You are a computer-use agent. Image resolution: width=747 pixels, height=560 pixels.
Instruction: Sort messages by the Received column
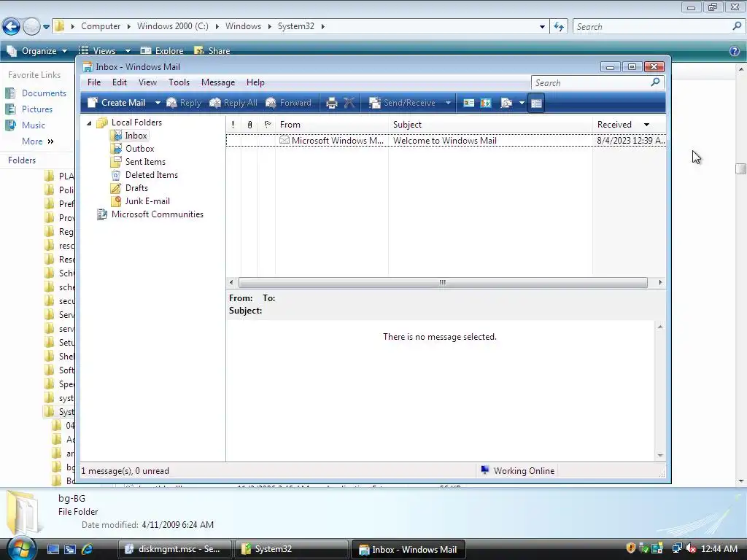(x=629, y=124)
